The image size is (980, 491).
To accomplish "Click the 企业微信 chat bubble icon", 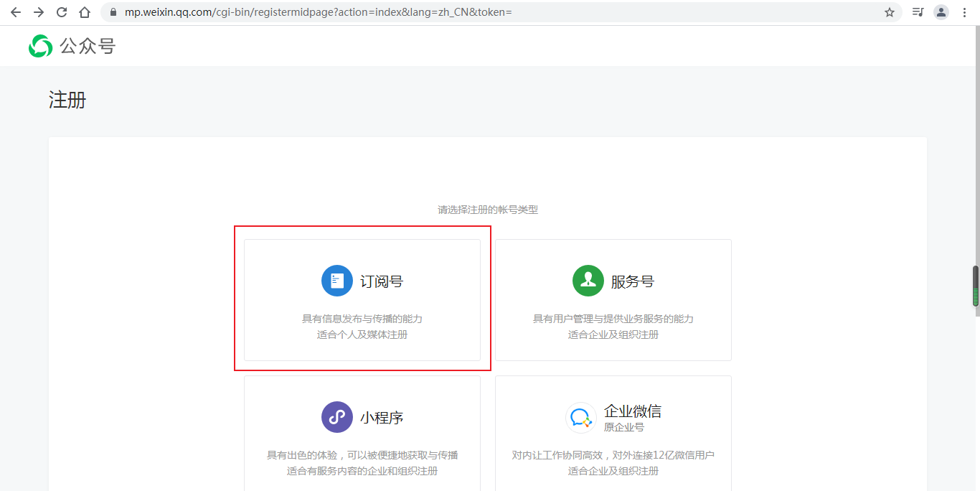I will point(581,417).
